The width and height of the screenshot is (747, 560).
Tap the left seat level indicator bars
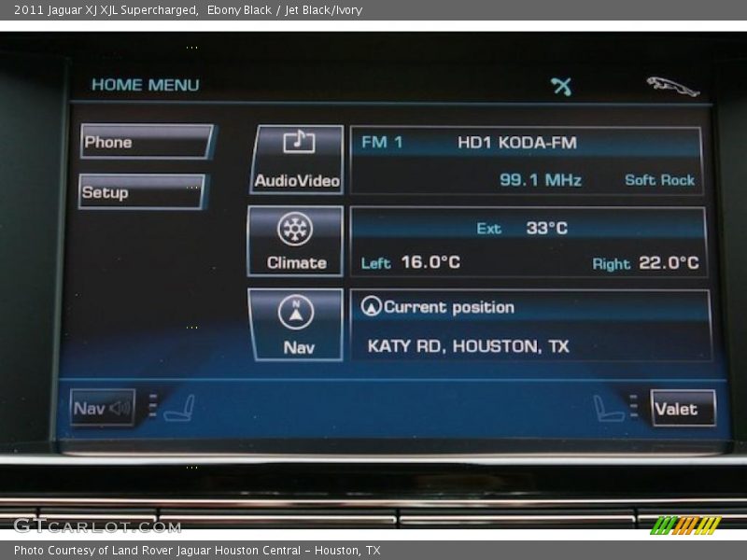click(x=152, y=406)
